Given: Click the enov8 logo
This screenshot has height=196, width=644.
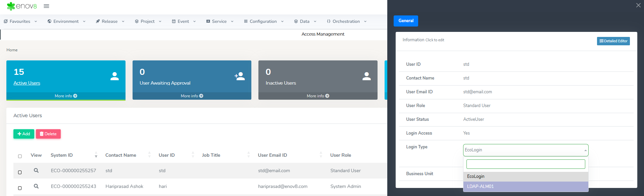Looking at the screenshot, I should (x=22, y=6).
